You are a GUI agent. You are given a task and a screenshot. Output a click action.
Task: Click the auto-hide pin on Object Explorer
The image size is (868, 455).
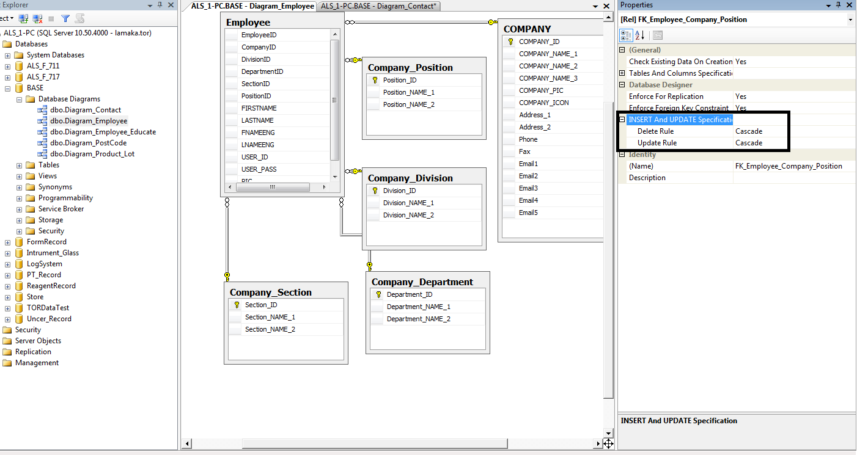(x=160, y=5)
